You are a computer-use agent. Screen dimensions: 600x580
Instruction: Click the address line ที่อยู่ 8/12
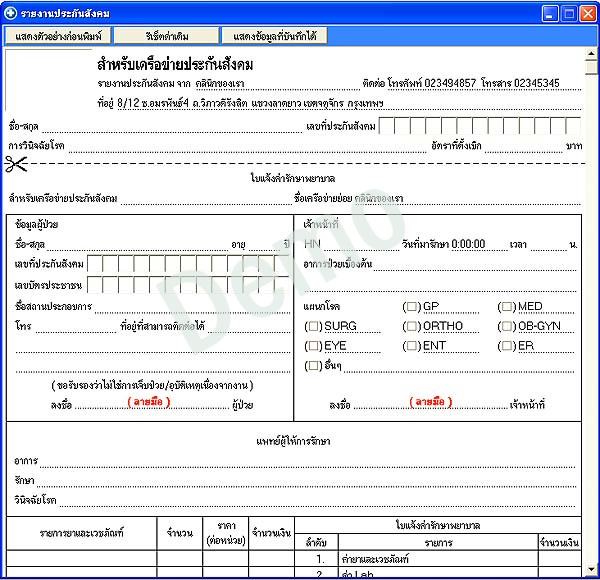coord(240,103)
